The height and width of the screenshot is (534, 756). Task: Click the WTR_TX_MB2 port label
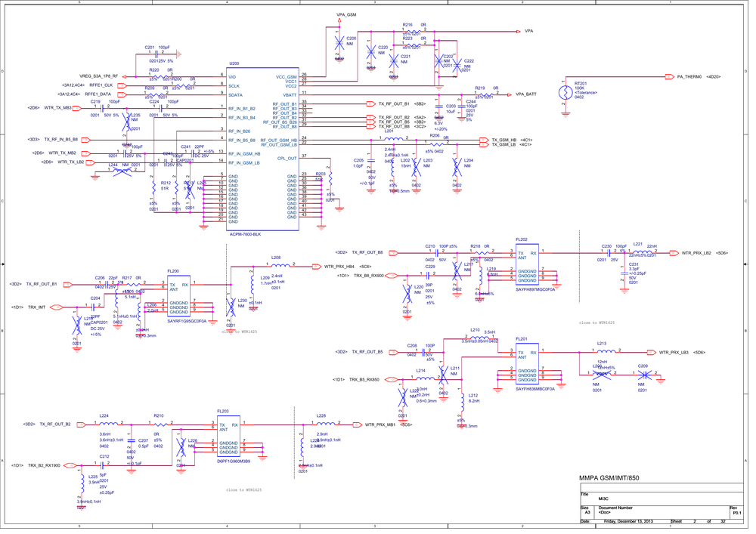62,153
